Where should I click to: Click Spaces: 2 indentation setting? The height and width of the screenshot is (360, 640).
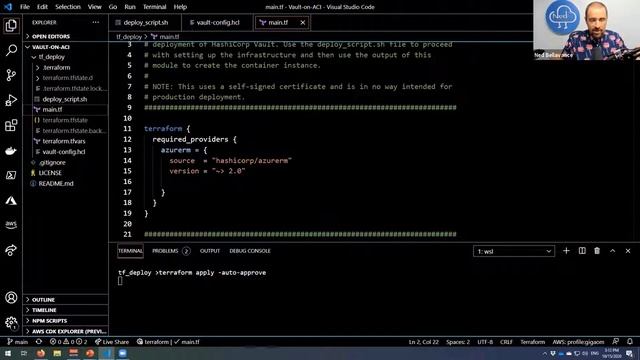coord(458,342)
